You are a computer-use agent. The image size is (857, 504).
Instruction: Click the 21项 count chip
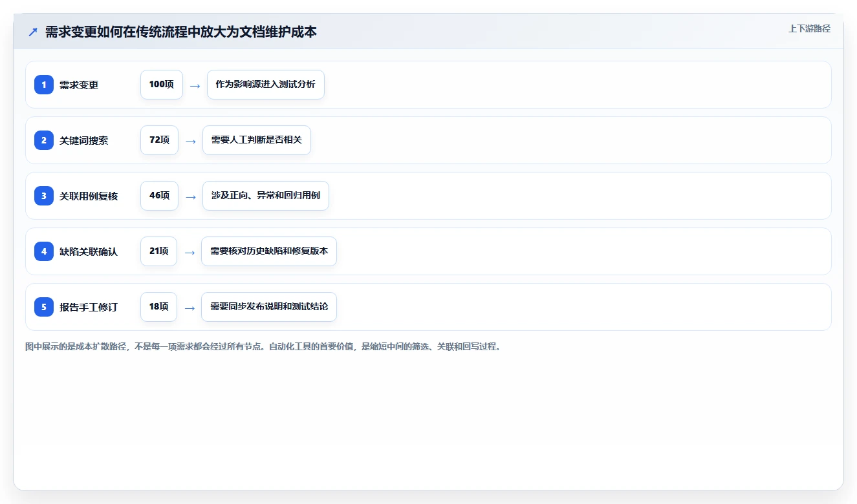point(158,251)
